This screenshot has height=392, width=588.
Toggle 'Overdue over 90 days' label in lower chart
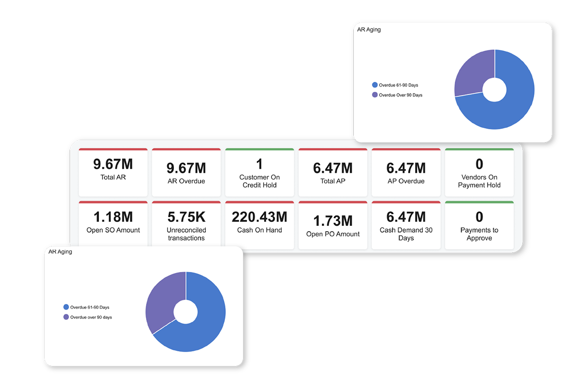click(x=91, y=318)
